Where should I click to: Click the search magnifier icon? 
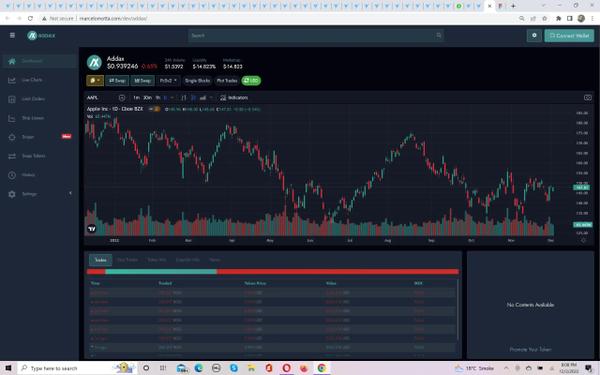(x=439, y=36)
